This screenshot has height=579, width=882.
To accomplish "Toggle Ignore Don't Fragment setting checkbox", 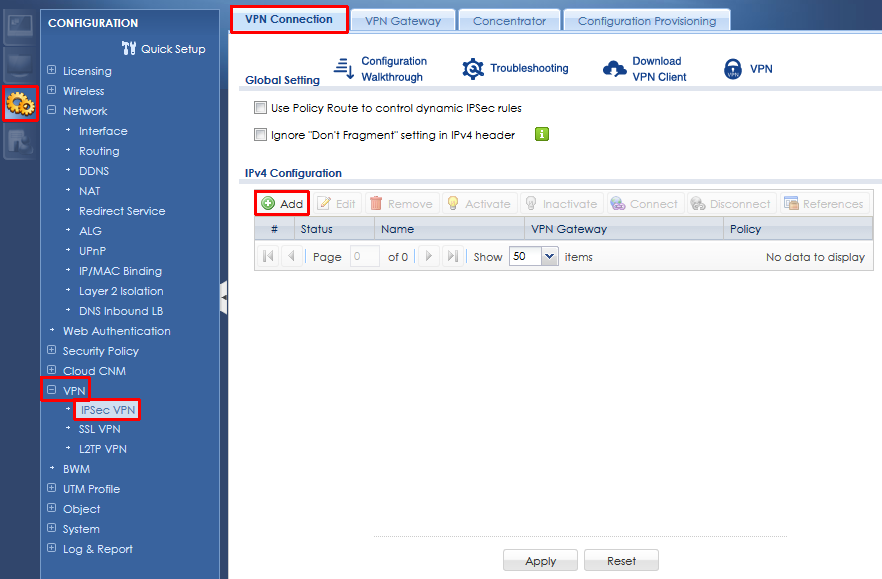I will [261, 135].
